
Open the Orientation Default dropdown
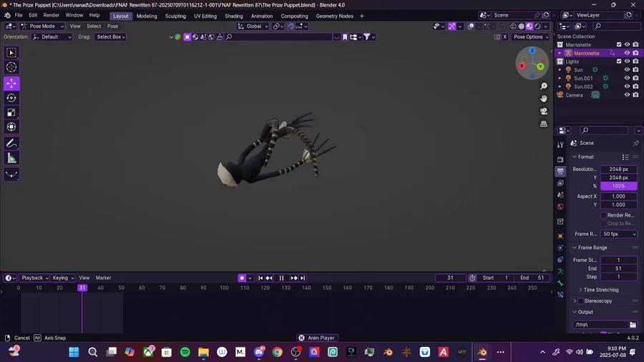click(x=52, y=37)
